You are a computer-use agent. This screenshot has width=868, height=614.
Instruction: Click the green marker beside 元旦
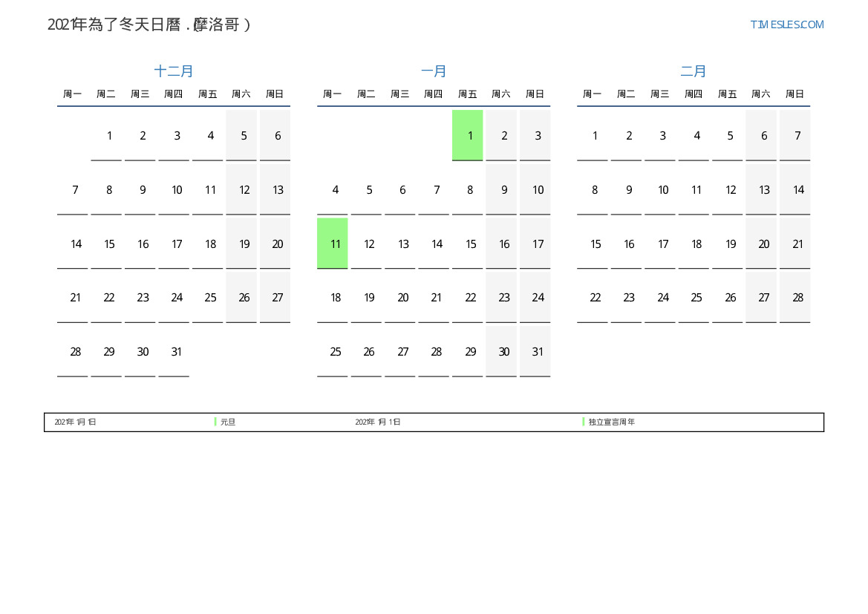click(x=215, y=422)
